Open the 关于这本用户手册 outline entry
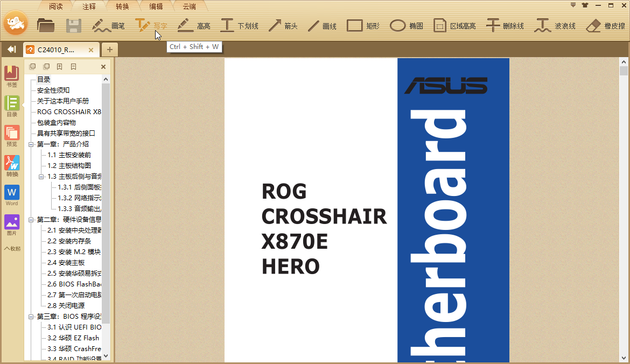 coord(63,101)
